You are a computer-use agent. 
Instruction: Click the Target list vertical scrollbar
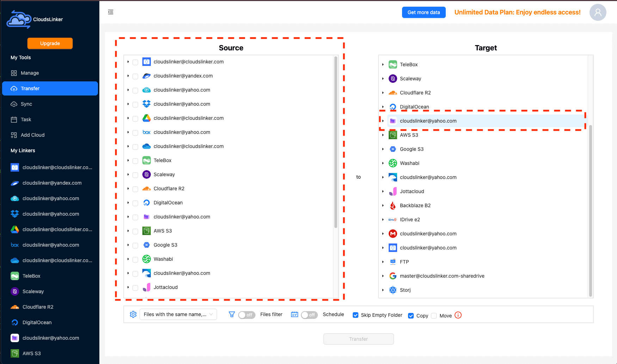[591, 211]
